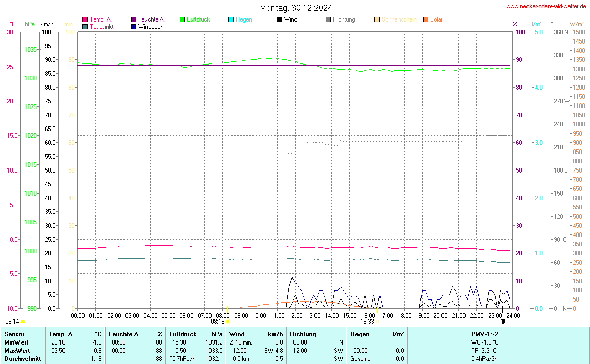Screen dimensions: 590x364
Task: Click the sunset icon next to 16:33
Action: (377, 322)
